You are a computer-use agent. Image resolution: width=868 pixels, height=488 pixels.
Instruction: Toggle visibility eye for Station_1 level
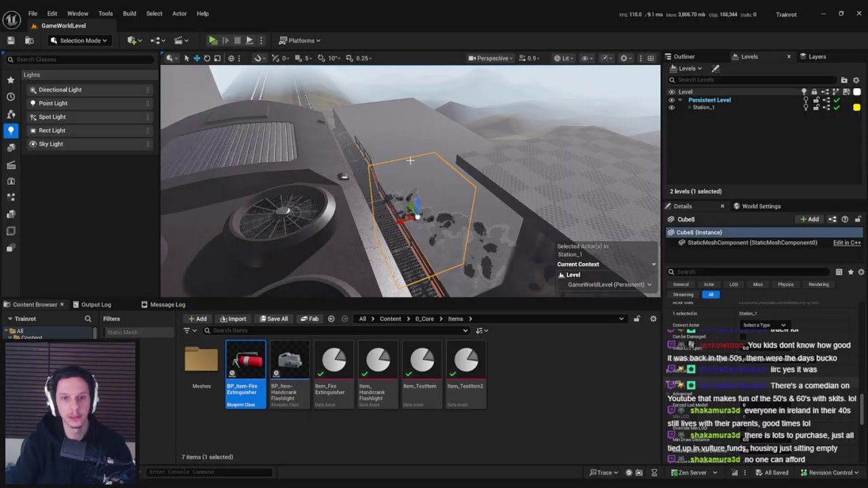tap(671, 107)
